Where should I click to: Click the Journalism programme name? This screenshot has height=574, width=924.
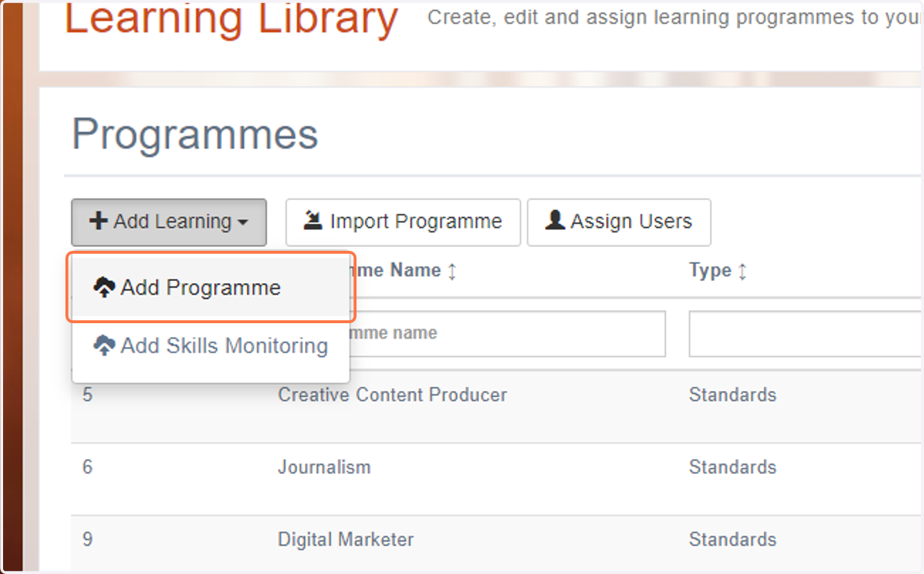tap(324, 467)
